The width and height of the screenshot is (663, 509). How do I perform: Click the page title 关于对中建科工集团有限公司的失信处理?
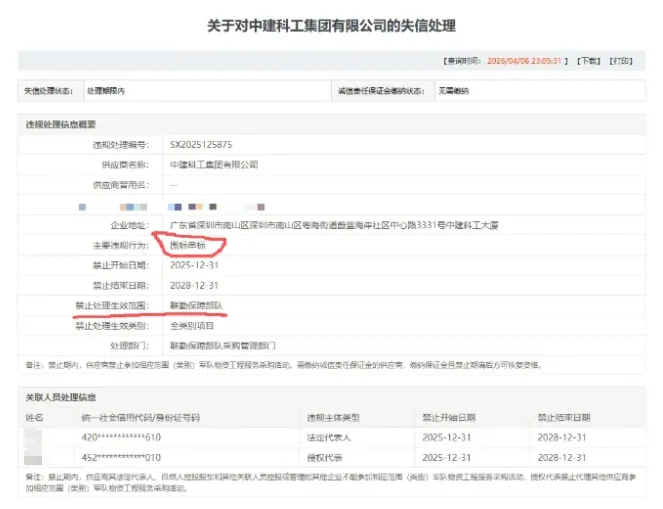point(332,26)
